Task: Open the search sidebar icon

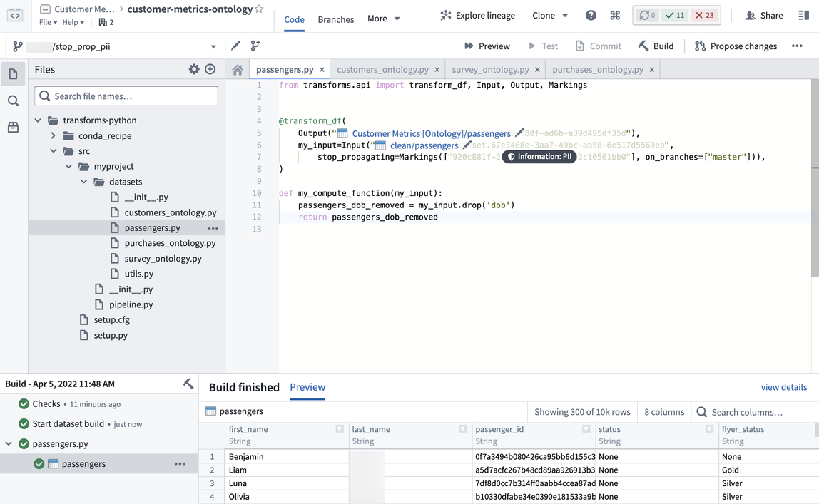Action: click(x=13, y=101)
